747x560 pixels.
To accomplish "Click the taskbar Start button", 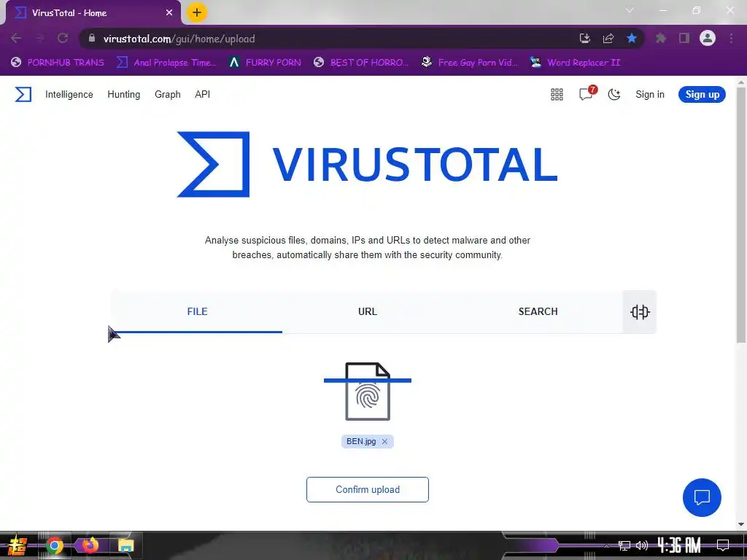I will (18, 545).
